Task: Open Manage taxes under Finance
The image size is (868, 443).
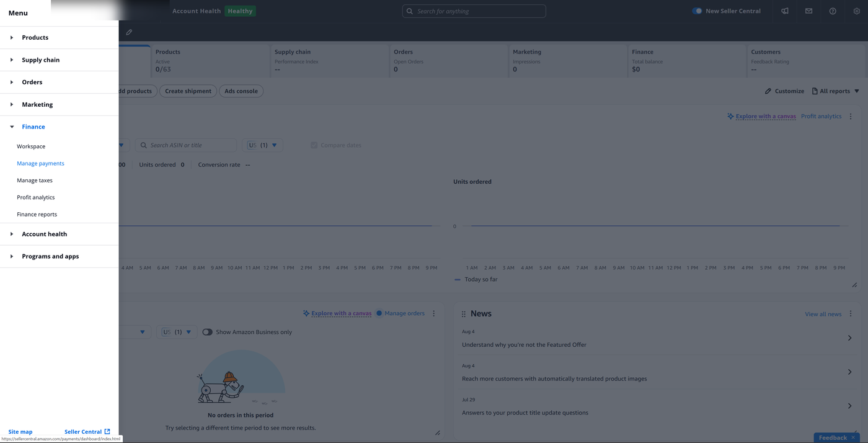Action: 35,181
